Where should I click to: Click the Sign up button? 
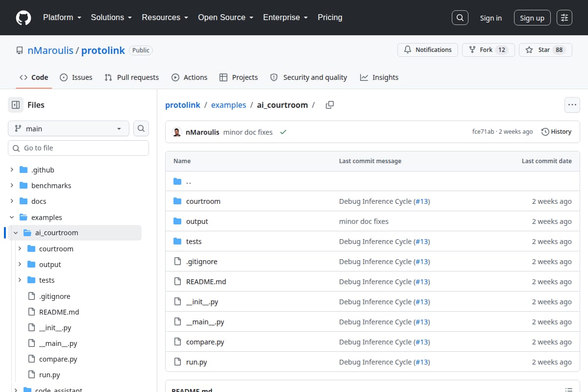pyautogui.click(x=532, y=18)
